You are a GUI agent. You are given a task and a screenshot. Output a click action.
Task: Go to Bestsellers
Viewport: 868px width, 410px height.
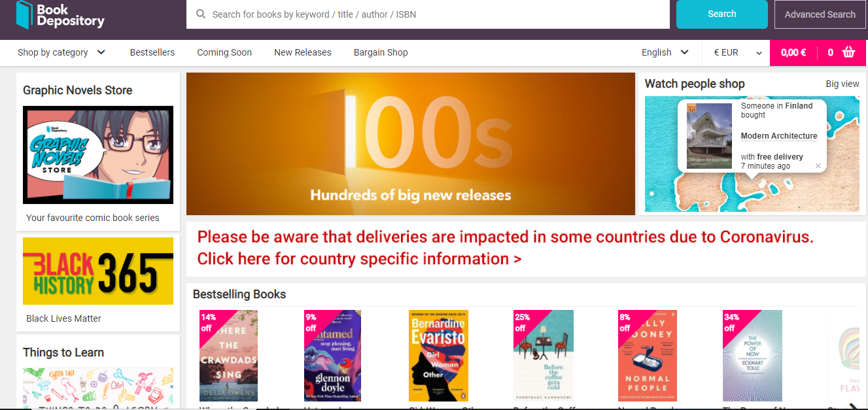[x=152, y=52]
